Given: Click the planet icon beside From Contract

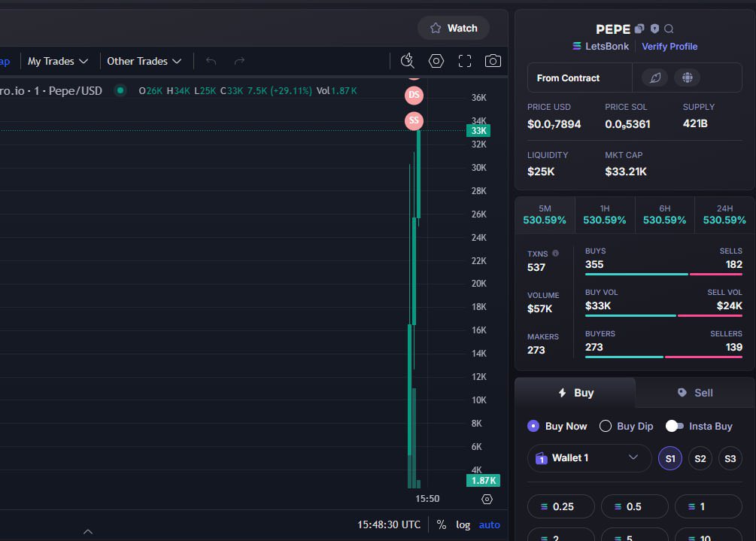Looking at the screenshot, I should click(x=654, y=78).
